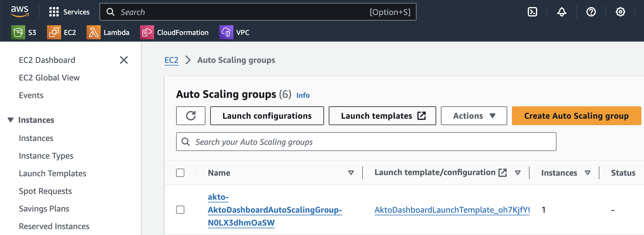
Task: Open Savings Plans in sidebar
Action: [44, 209]
